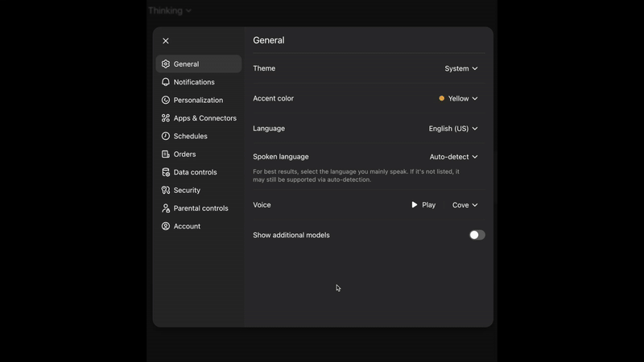Switch to the Notifications settings tab

tap(194, 82)
